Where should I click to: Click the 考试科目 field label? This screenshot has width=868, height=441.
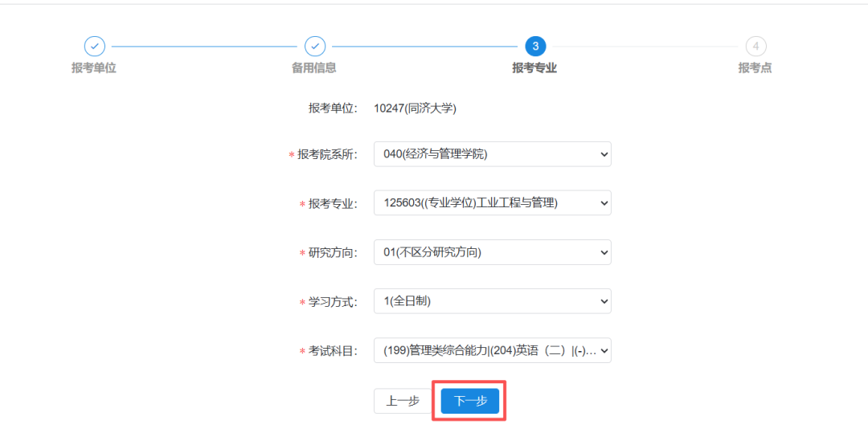pyautogui.click(x=333, y=351)
